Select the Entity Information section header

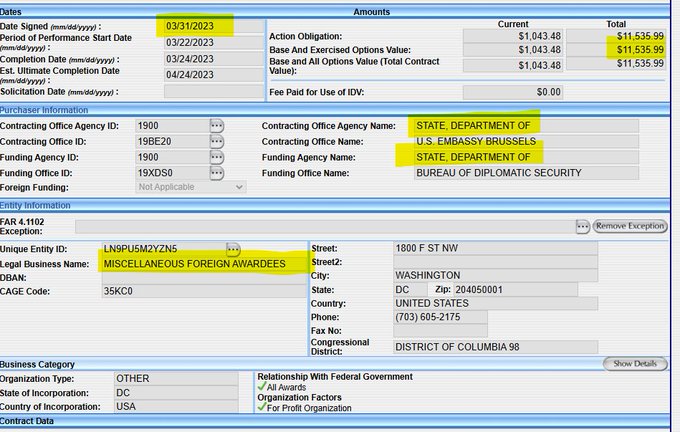click(x=36, y=205)
